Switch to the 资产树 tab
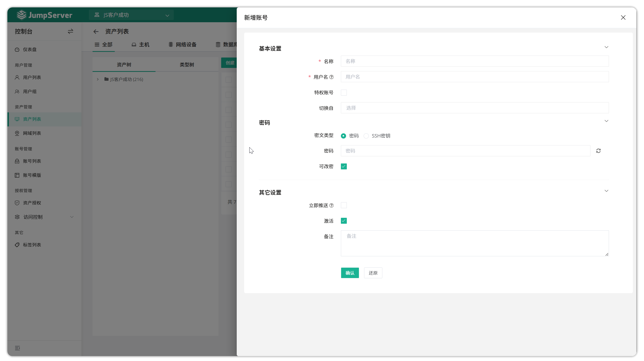This screenshot has width=644, height=361. point(124,65)
